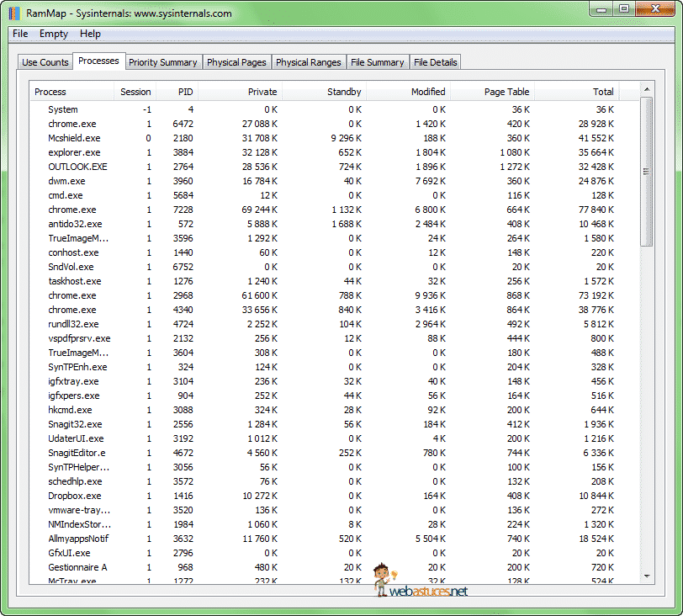Click the scrollbar up arrow
Image resolution: width=683 pixels, height=616 pixels.
[647, 89]
